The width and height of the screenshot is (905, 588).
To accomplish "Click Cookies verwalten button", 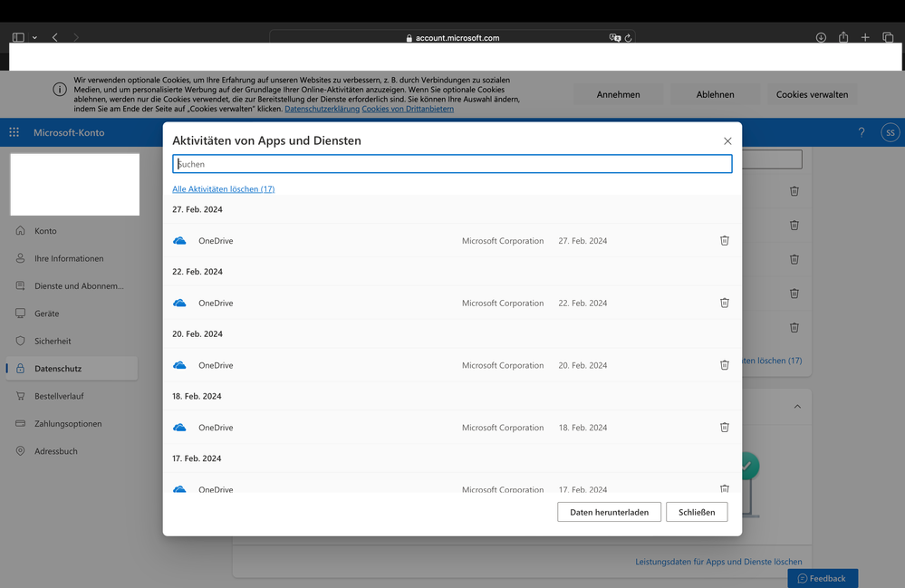I will [812, 94].
